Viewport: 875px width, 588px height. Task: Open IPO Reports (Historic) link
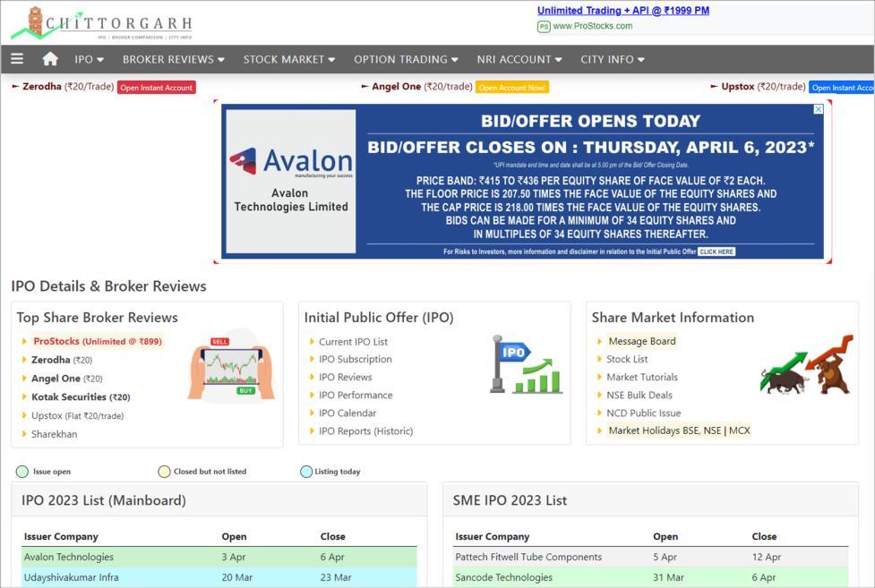coord(366,431)
